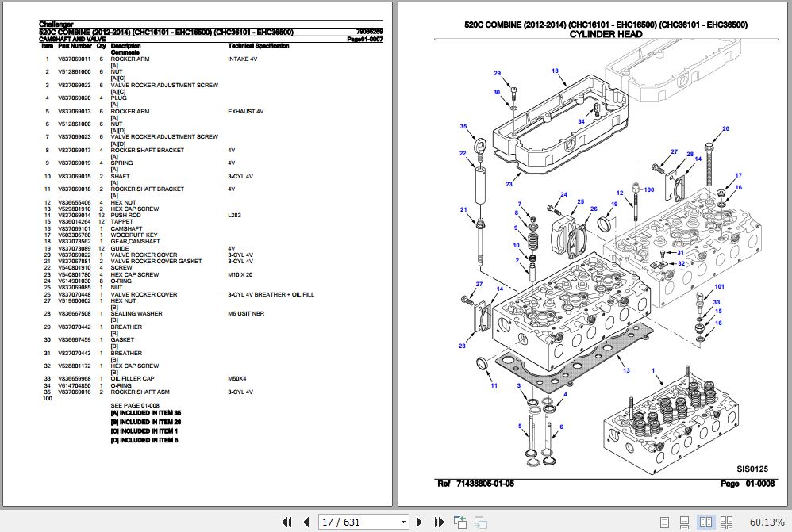Click the SEE PAGE 01-008 reference

135,405
